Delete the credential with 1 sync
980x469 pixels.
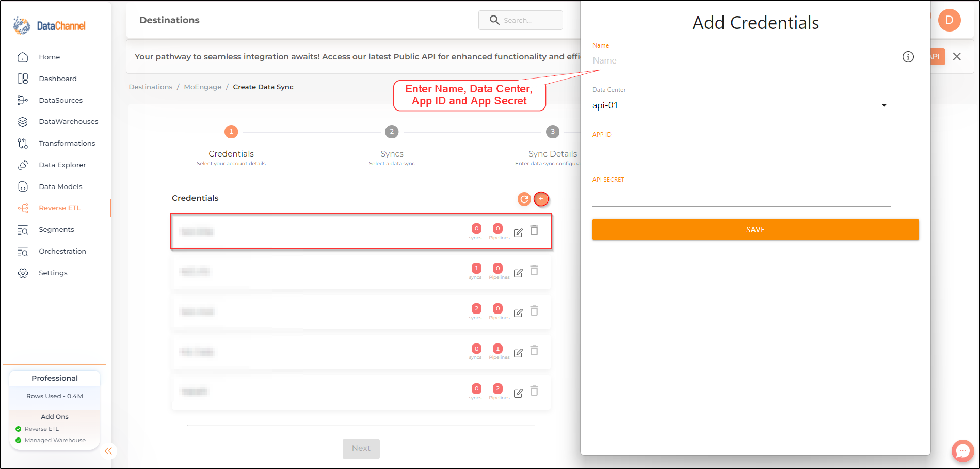coord(535,271)
